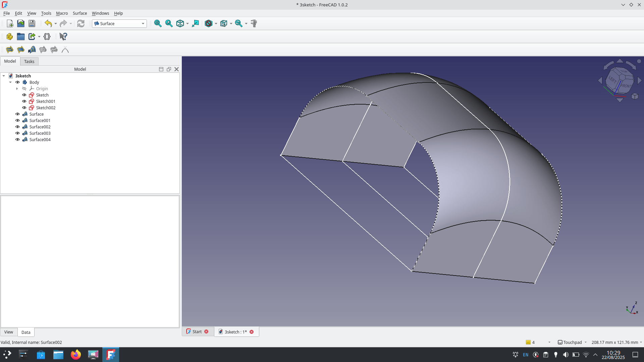This screenshot has width=644, height=362.
Task: Activate the Sections surface tool
Action: (32, 50)
